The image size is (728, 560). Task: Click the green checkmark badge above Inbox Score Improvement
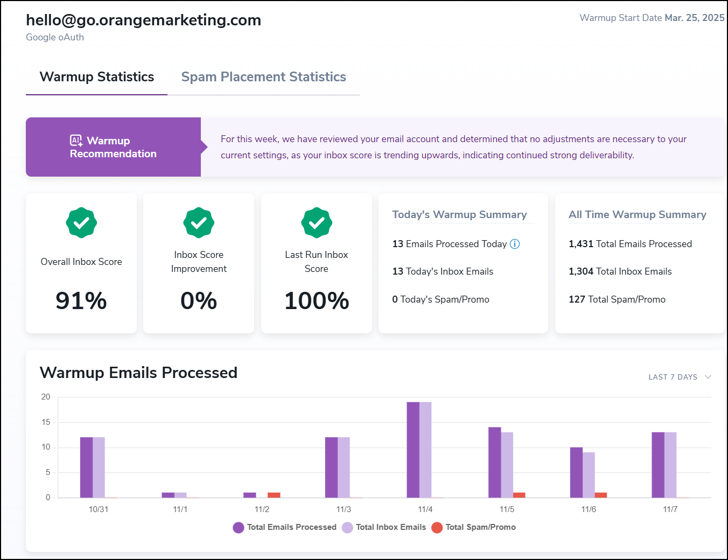coord(199,222)
